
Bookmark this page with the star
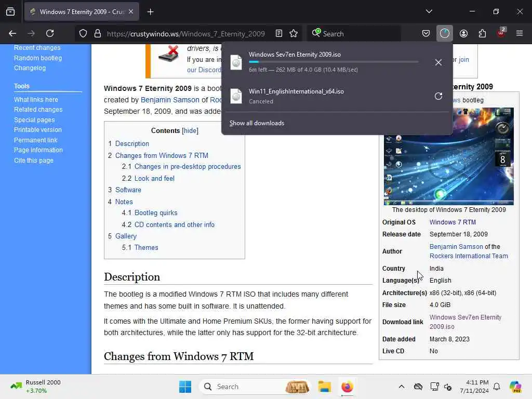pyautogui.click(x=294, y=33)
